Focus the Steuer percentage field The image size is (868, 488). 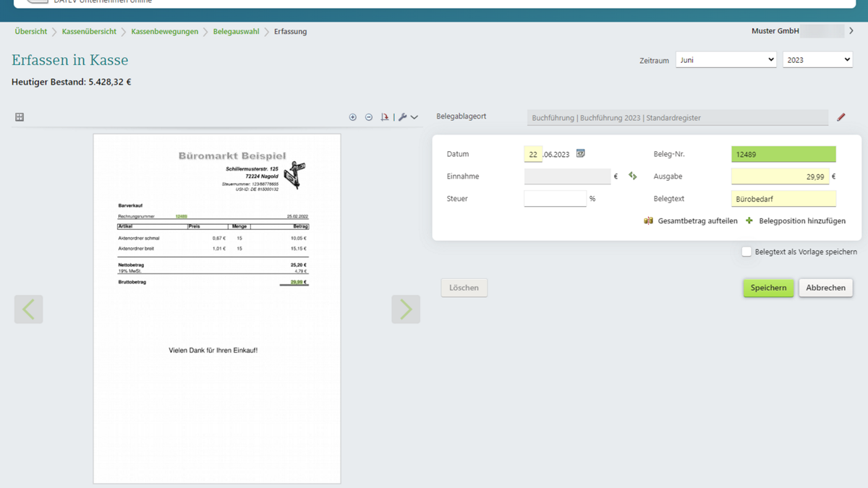pos(556,198)
